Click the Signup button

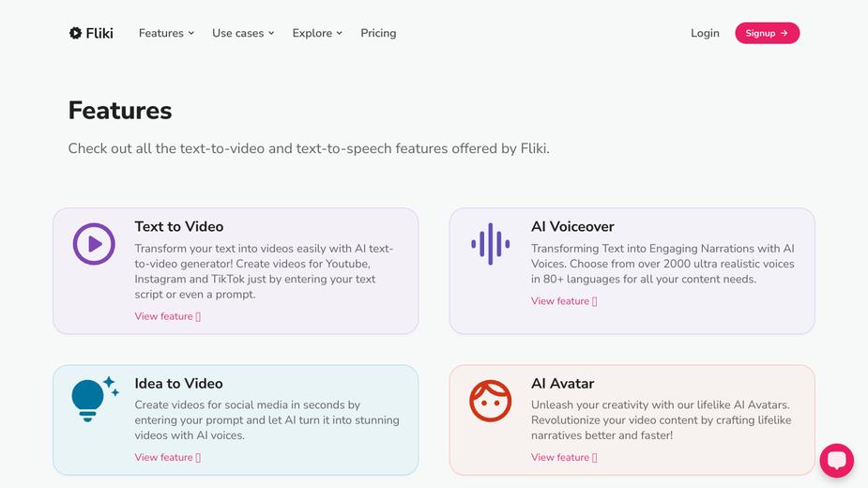tap(768, 33)
